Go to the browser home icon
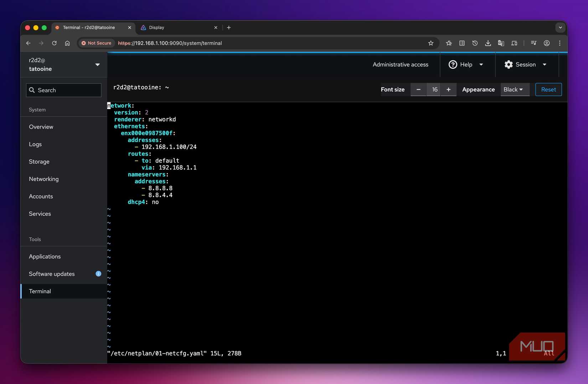 point(67,43)
